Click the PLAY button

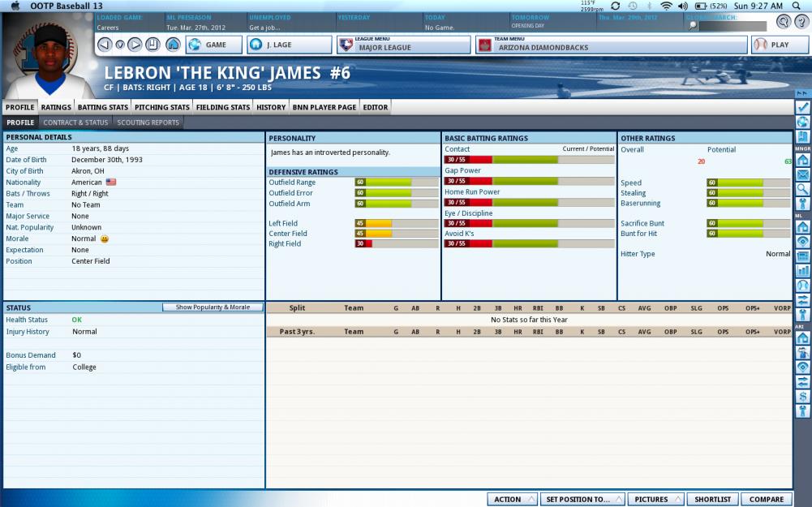[x=780, y=45]
